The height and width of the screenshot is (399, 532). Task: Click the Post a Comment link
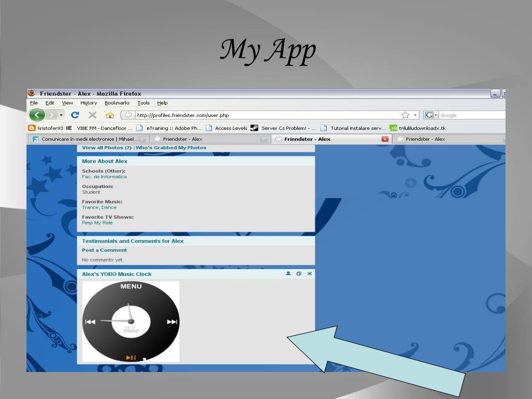click(x=104, y=250)
